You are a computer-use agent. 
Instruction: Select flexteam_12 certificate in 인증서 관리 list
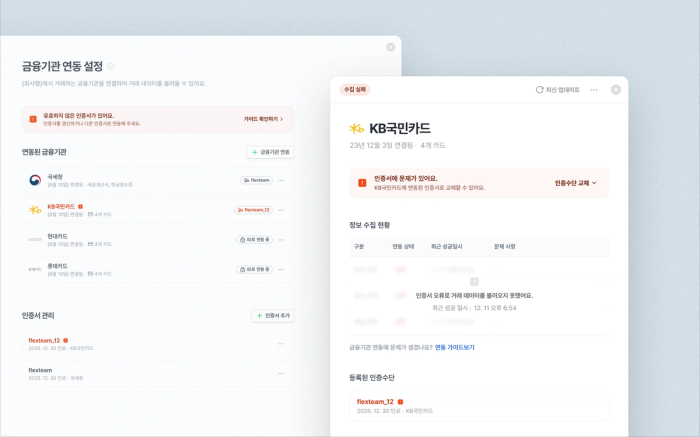[158, 344]
